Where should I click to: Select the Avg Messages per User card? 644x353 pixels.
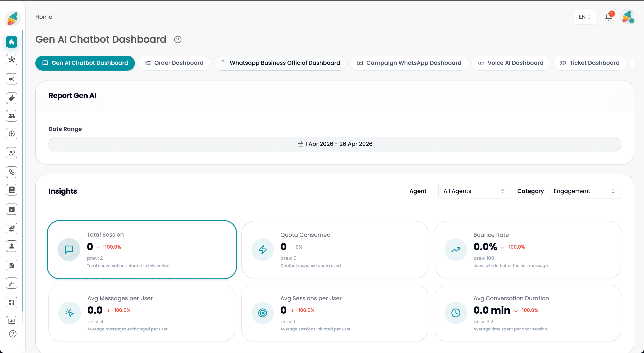pyautogui.click(x=142, y=313)
